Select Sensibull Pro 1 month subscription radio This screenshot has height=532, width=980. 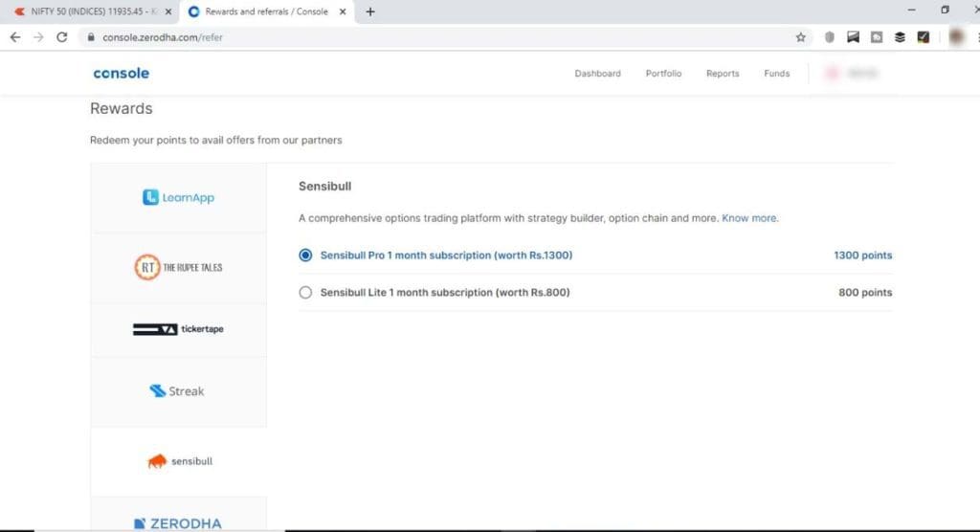click(305, 255)
